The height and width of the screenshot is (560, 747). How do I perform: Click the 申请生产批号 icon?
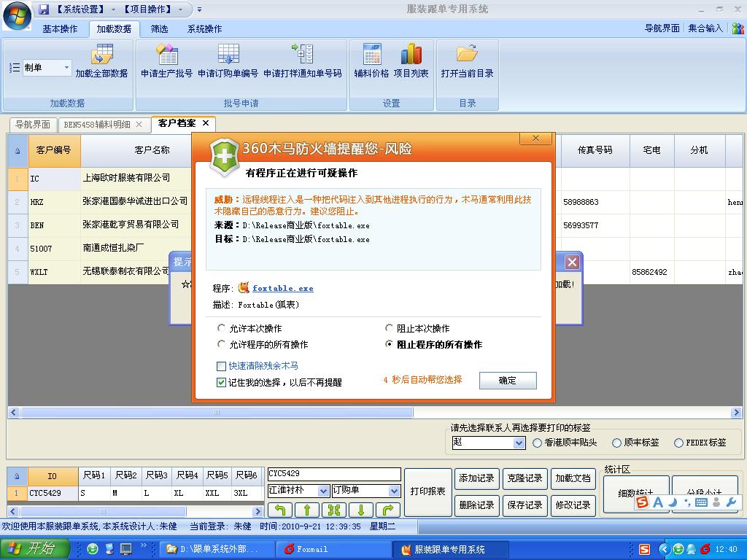point(167,54)
